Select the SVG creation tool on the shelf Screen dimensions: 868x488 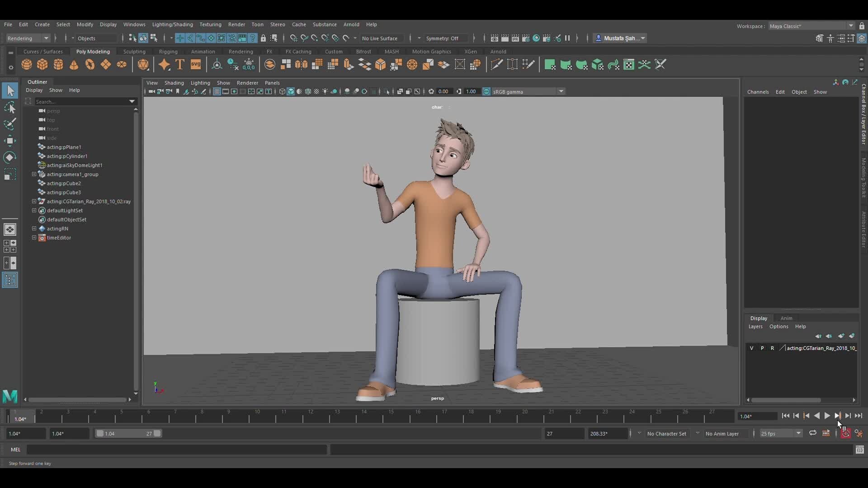(x=195, y=65)
